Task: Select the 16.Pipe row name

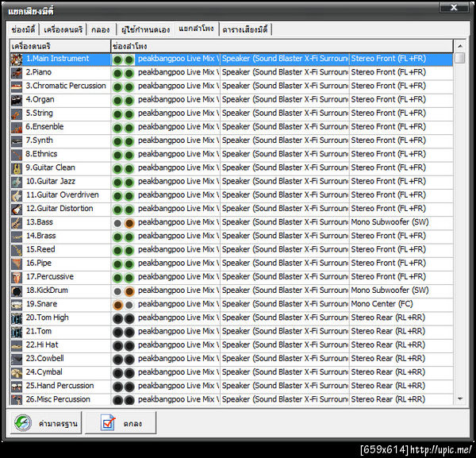Action: pos(39,263)
